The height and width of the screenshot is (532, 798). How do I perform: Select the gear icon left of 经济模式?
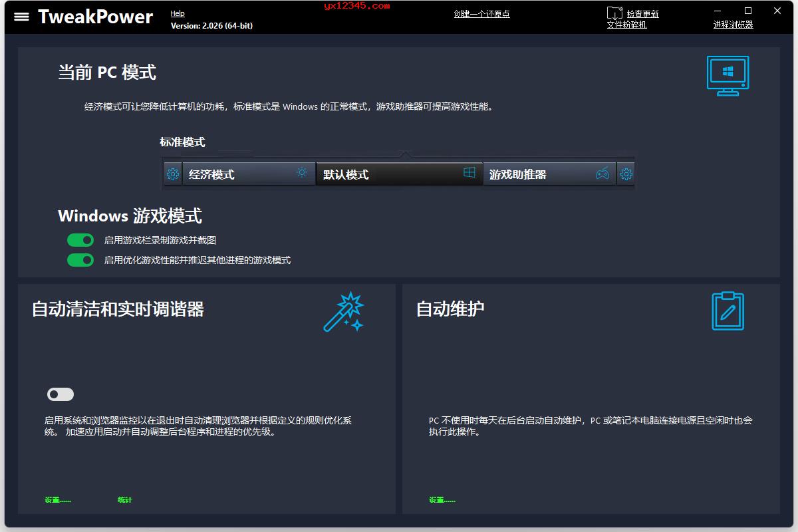pyautogui.click(x=173, y=174)
